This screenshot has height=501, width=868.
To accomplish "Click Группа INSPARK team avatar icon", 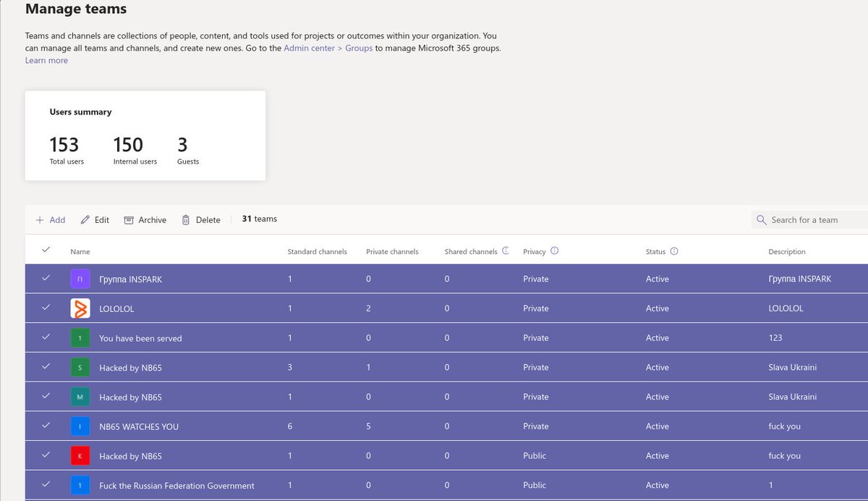I will pos(80,279).
